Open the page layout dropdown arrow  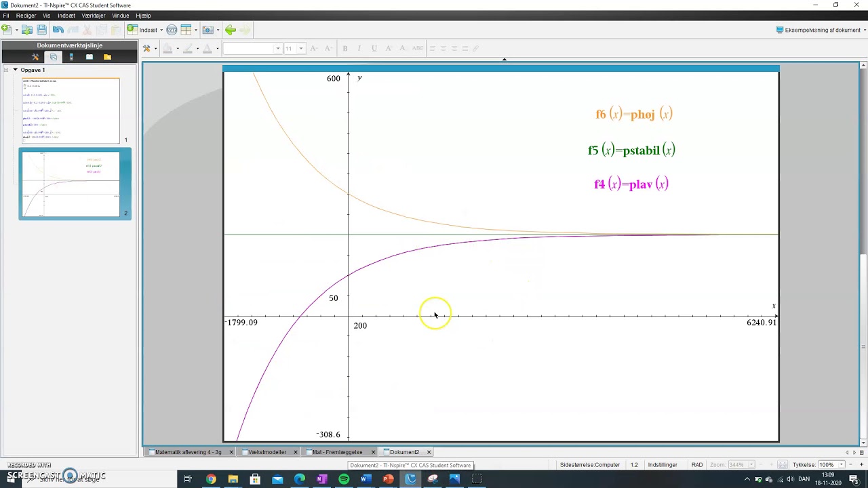click(196, 30)
